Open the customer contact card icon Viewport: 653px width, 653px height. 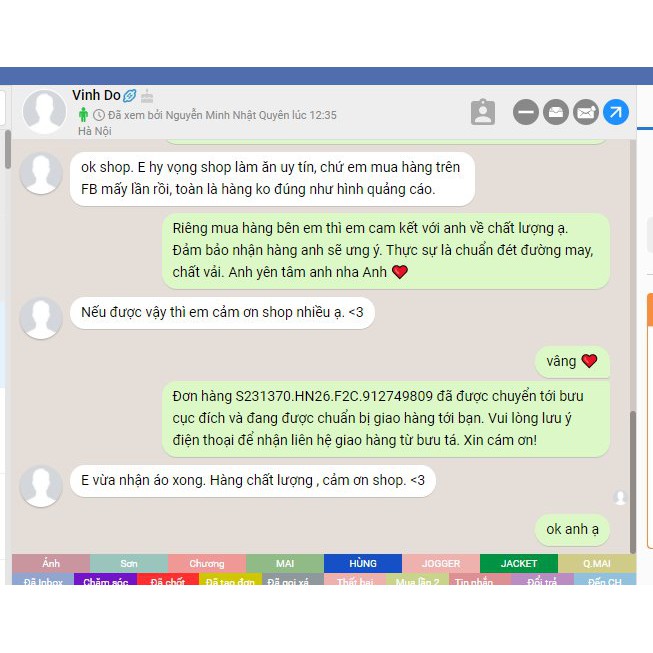pyautogui.click(x=483, y=112)
